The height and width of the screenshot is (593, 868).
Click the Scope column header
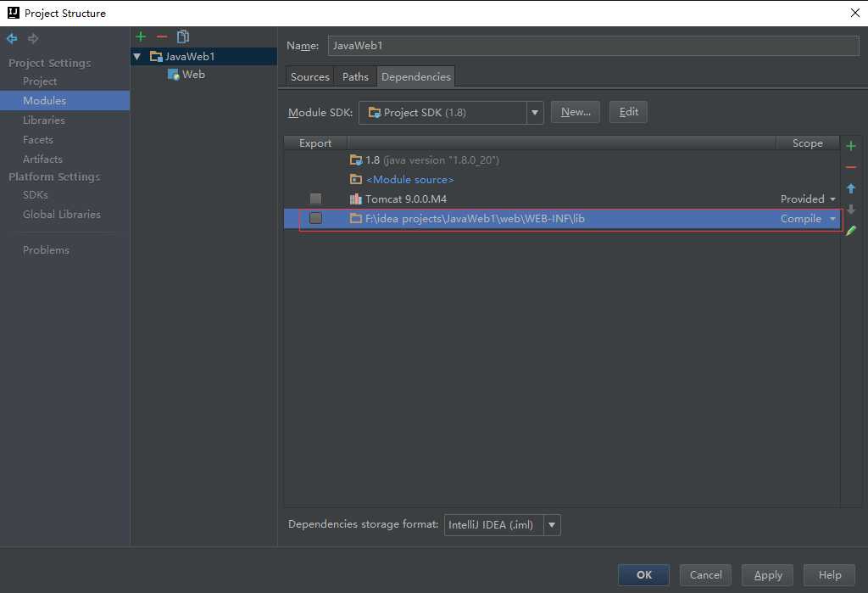point(808,143)
